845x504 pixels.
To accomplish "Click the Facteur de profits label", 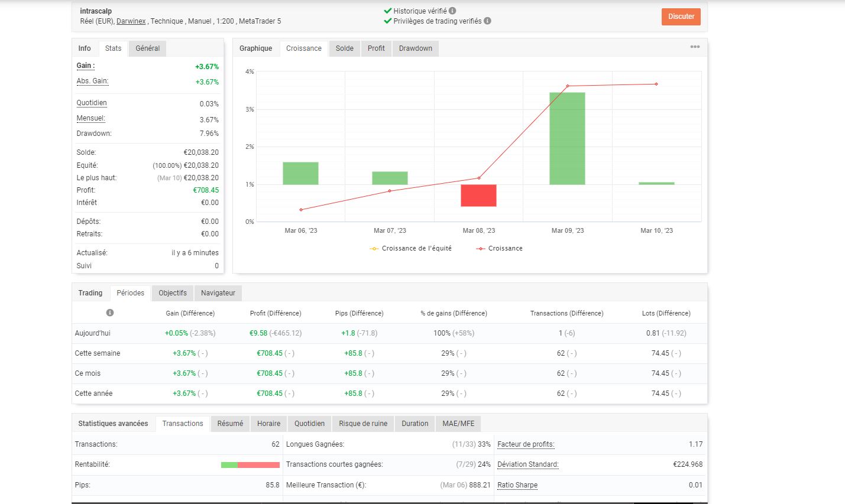I will point(526,444).
